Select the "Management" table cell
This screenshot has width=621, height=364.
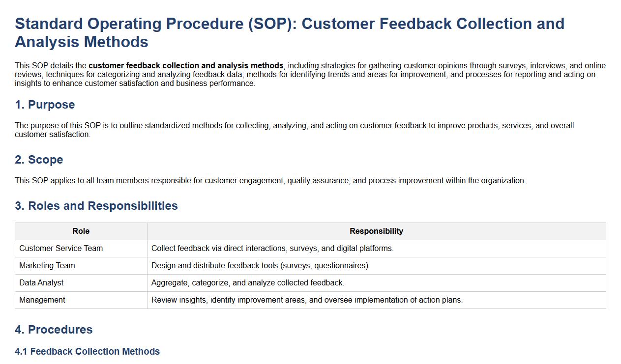point(42,300)
